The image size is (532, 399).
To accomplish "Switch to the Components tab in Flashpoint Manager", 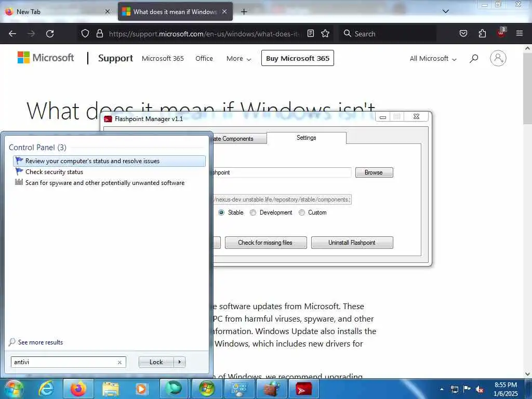I will tap(240, 139).
